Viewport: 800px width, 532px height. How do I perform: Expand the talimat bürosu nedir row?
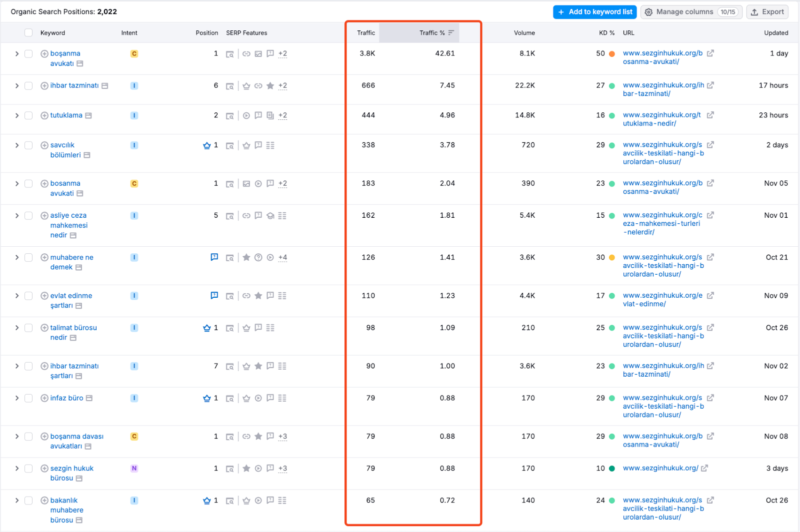[x=16, y=328]
